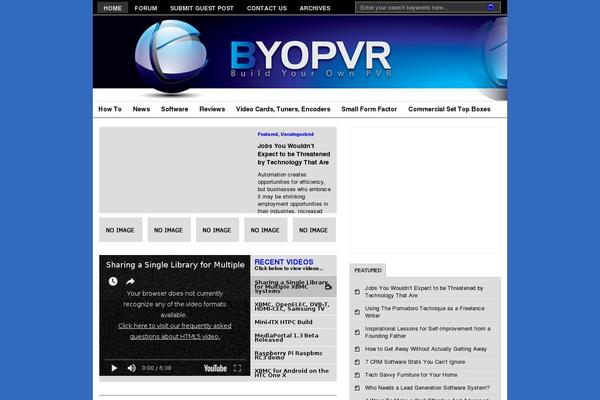This screenshot has width=600, height=400.
Task: Click video title Sharing a Single Library
Action: click(x=175, y=265)
